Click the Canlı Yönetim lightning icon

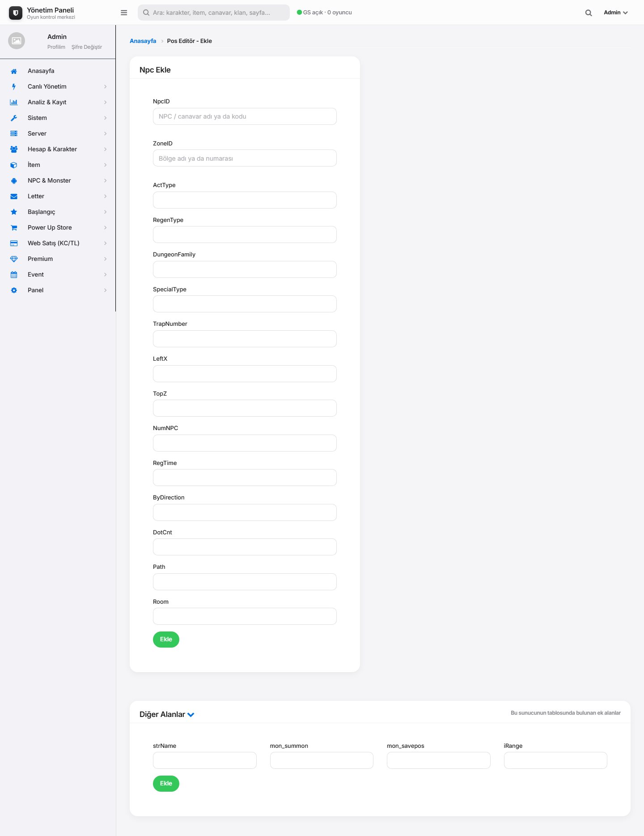(14, 87)
